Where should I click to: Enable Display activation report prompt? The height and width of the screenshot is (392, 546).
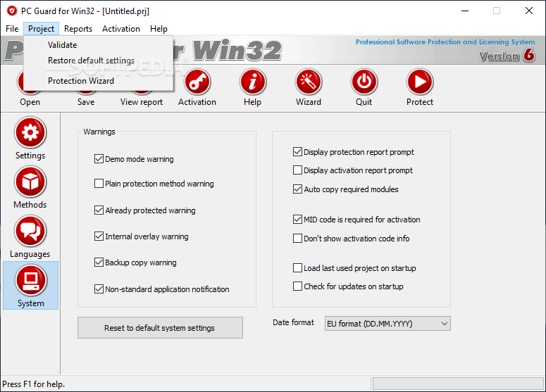pyautogui.click(x=297, y=170)
